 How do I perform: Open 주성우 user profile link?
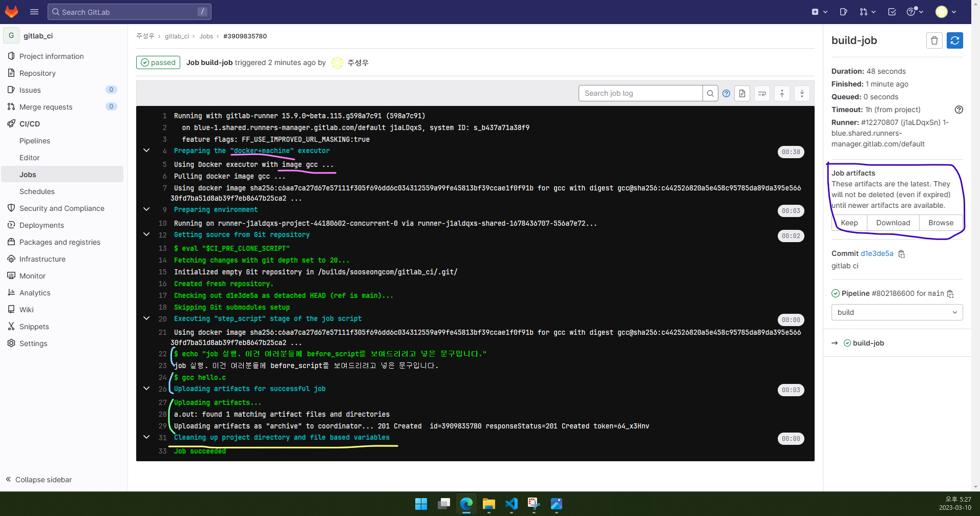[x=358, y=62]
